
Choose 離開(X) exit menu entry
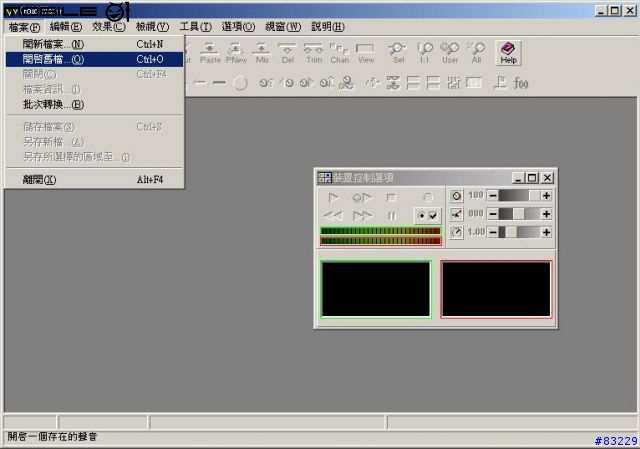pyautogui.click(x=95, y=180)
